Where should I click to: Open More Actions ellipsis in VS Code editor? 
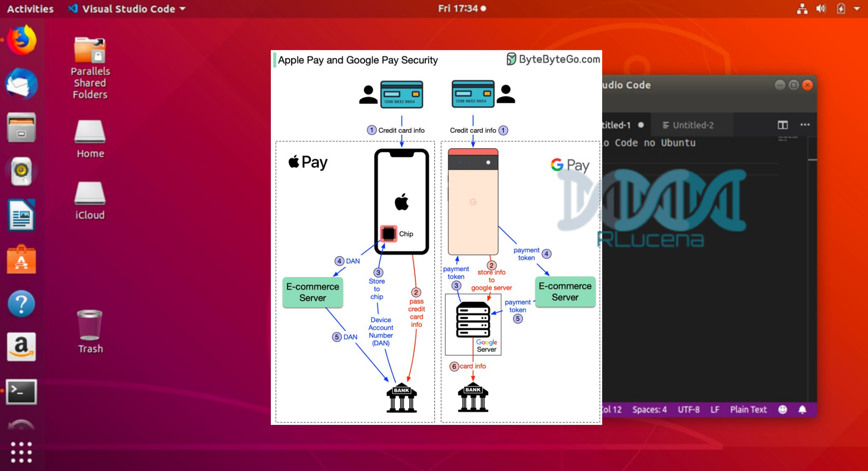[805, 125]
